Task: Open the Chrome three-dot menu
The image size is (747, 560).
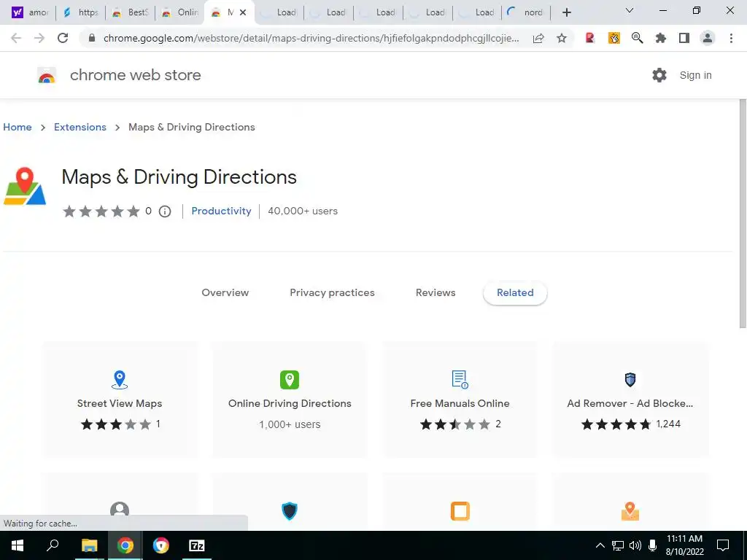Action: [731, 38]
